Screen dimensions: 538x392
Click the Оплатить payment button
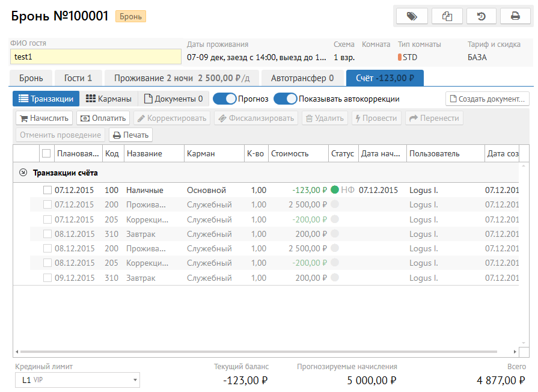[x=103, y=118]
